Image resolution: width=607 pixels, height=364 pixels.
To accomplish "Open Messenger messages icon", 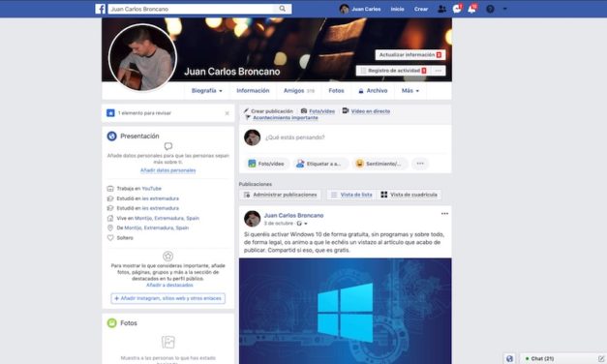I will [457, 9].
